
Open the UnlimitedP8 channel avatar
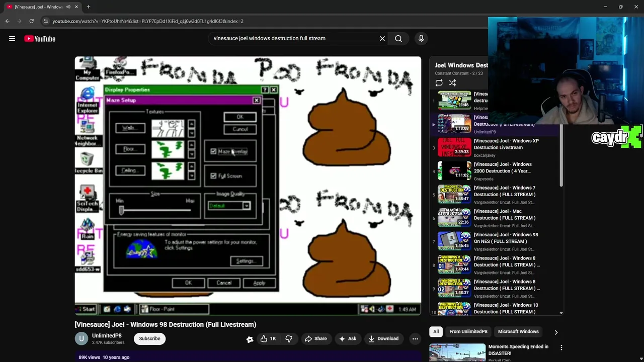pos(82,339)
